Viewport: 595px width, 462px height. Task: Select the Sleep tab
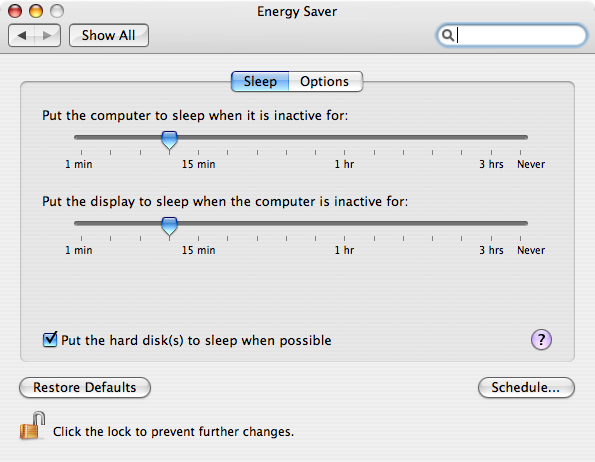pos(260,82)
